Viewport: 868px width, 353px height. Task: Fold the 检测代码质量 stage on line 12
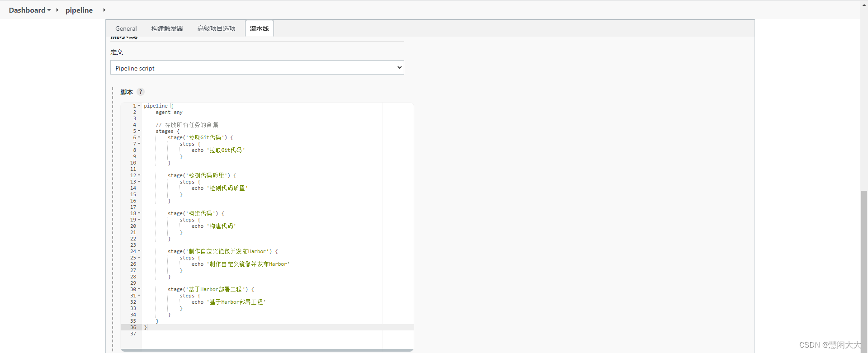139,175
